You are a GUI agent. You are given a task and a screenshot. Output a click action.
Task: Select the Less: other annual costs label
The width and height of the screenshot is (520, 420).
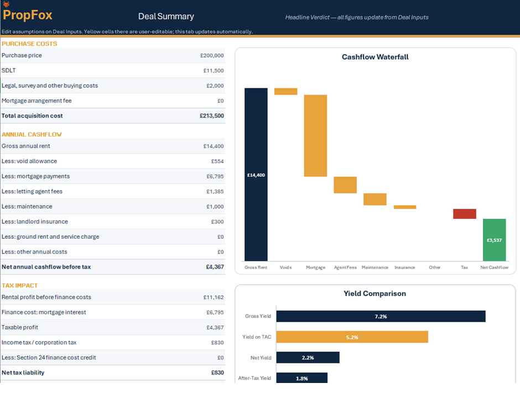[x=34, y=252]
